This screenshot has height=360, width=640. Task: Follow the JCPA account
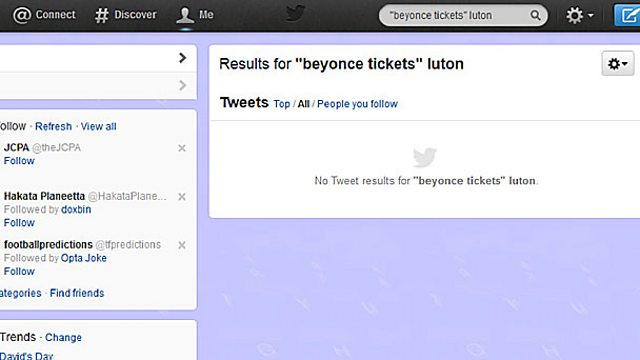click(19, 161)
